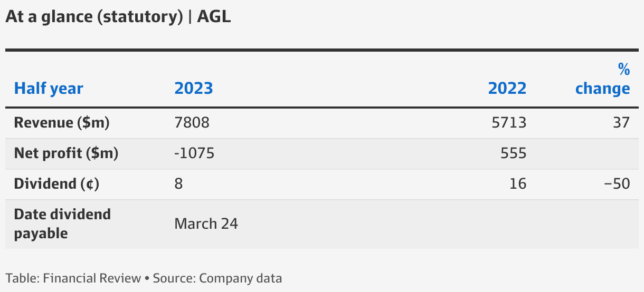
Task: Select the 2022 revenue value 5713
Action: tap(509, 123)
